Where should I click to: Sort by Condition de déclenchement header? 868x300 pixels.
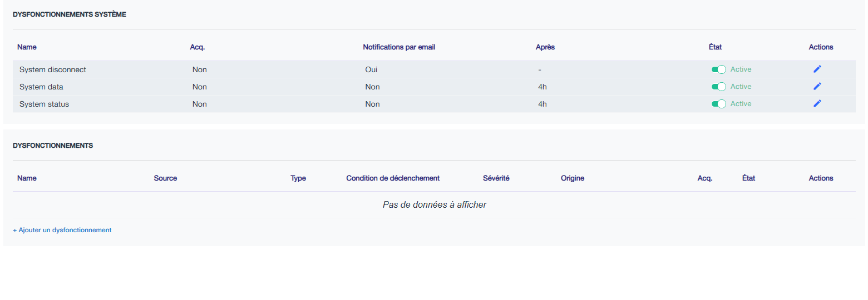393,178
